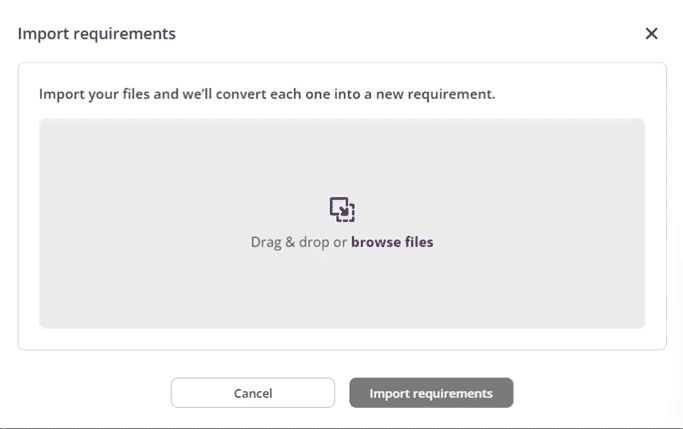The image size is (683, 429).
Task: Hit the white outlined Cancel button
Action: tap(253, 393)
